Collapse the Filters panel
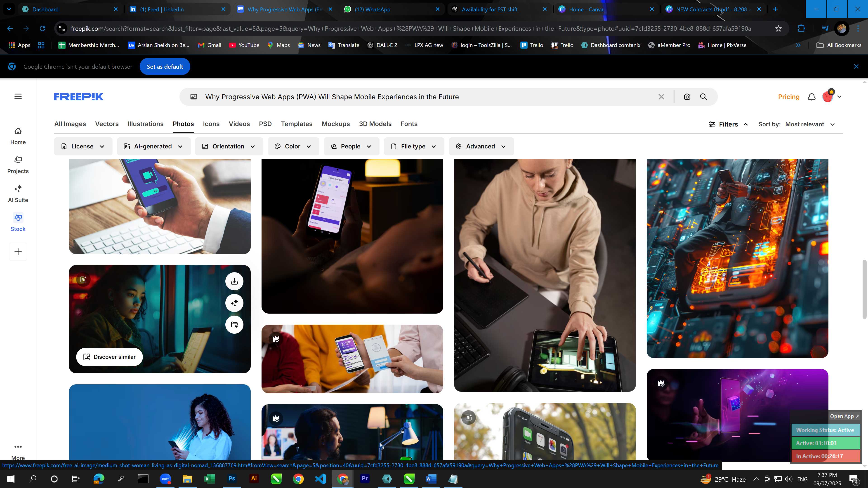The width and height of the screenshot is (868, 488). 729,124
